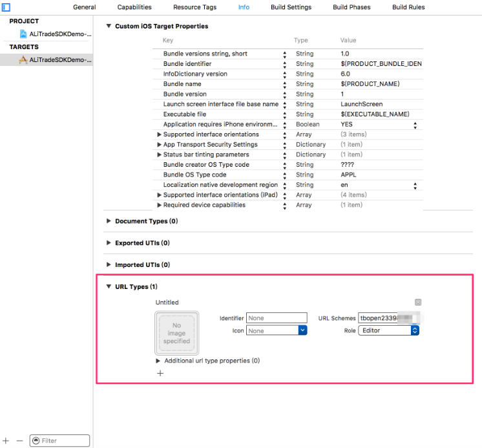
Task: Click the remove target minus icon
Action: coord(19,440)
